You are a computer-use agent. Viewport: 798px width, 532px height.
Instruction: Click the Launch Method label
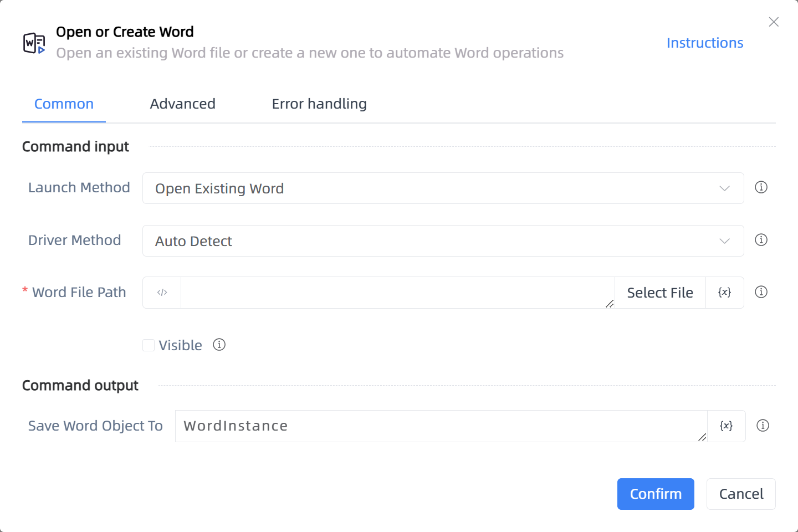point(79,187)
